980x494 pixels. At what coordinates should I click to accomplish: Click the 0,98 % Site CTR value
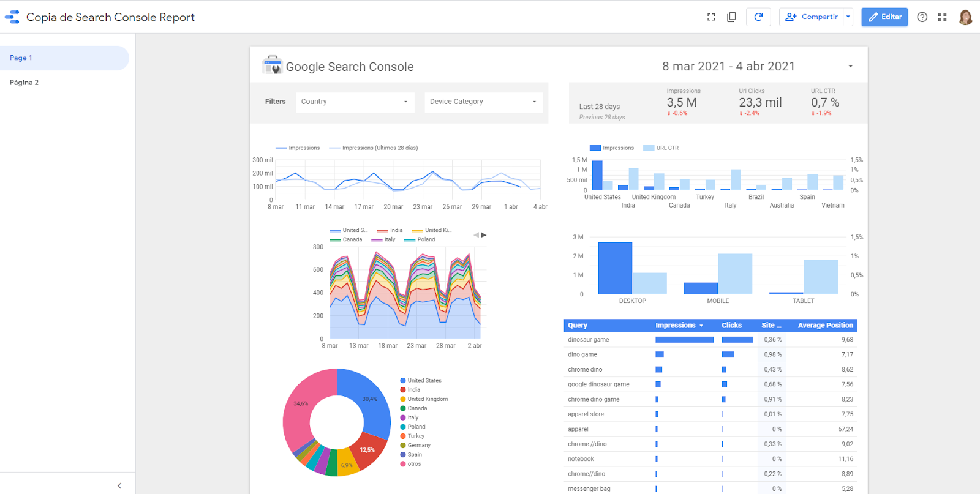pos(773,355)
